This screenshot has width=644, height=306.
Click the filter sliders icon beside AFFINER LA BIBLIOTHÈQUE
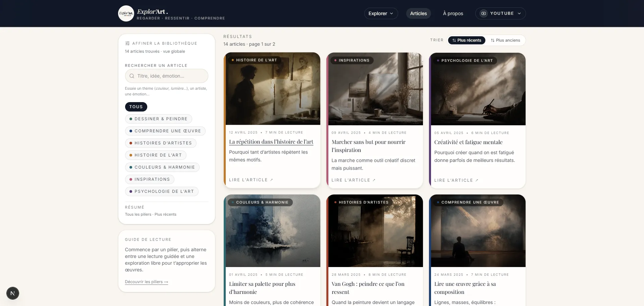(x=127, y=43)
